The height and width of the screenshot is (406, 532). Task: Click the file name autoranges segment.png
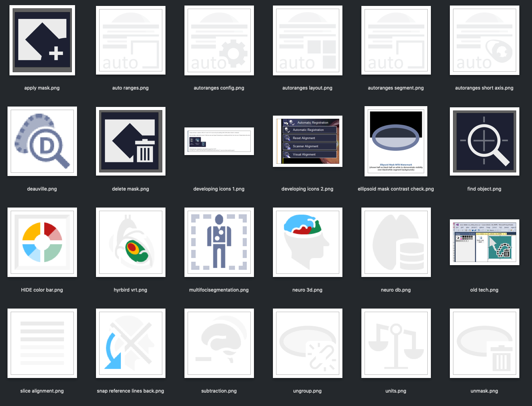click(396, 88)
